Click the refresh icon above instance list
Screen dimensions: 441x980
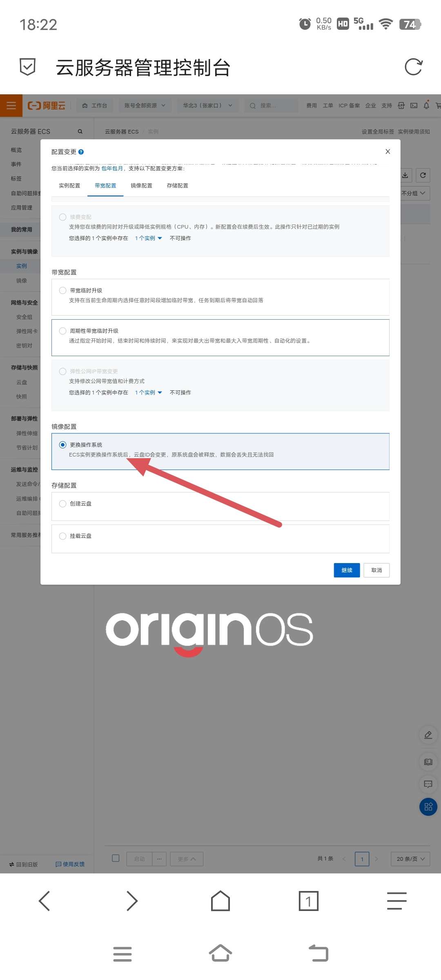click(423, 175)
